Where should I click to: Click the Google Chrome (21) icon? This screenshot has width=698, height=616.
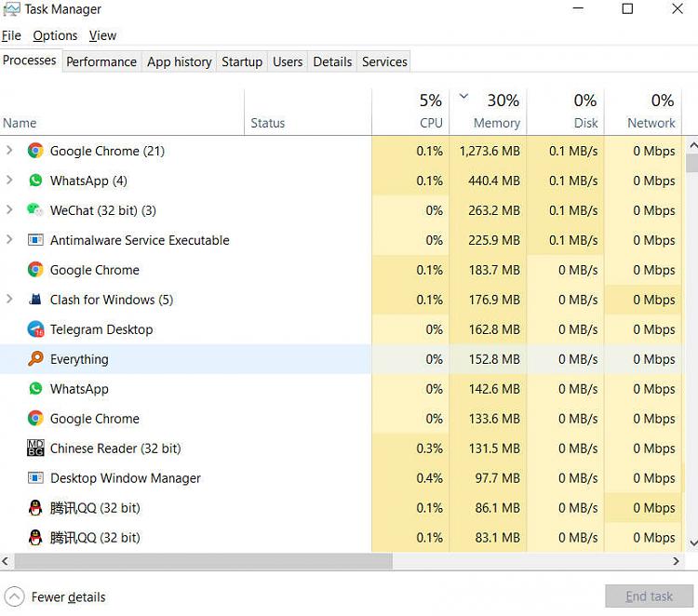(x=35, y=151)
